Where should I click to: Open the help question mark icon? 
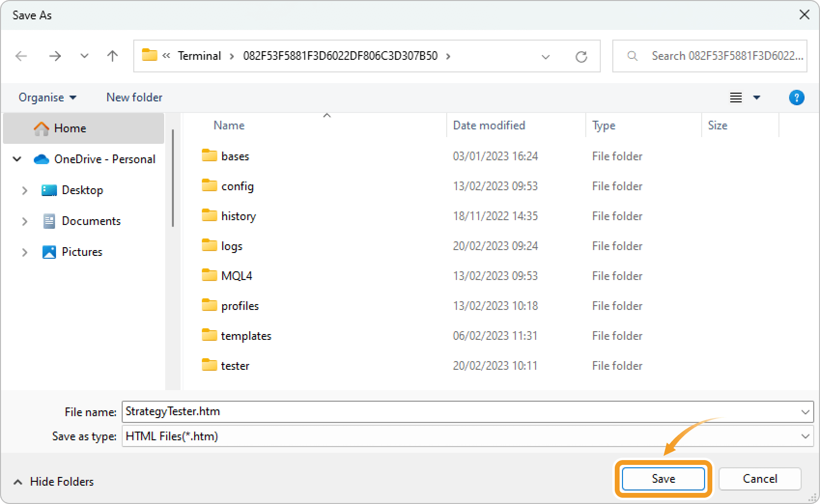click(796, 98)
